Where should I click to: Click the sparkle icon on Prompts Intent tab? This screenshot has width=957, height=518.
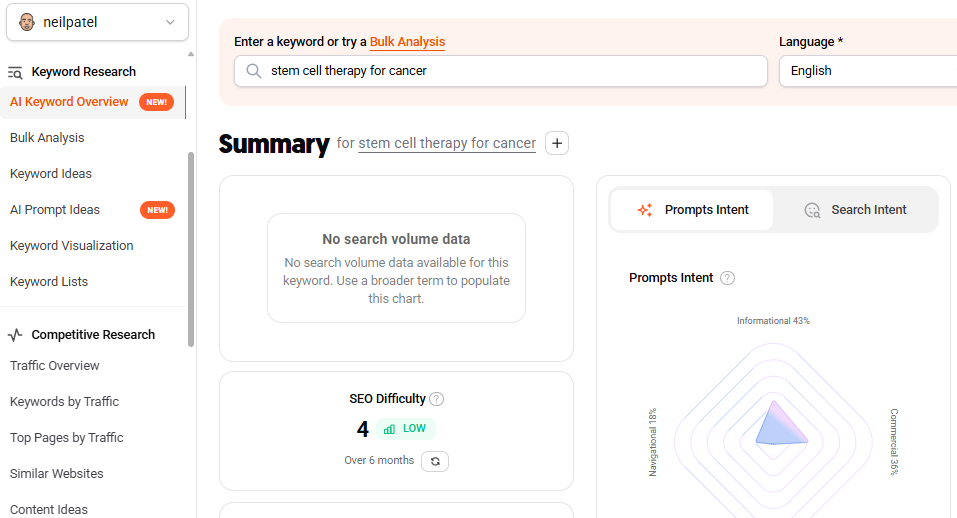click(645, 210)
